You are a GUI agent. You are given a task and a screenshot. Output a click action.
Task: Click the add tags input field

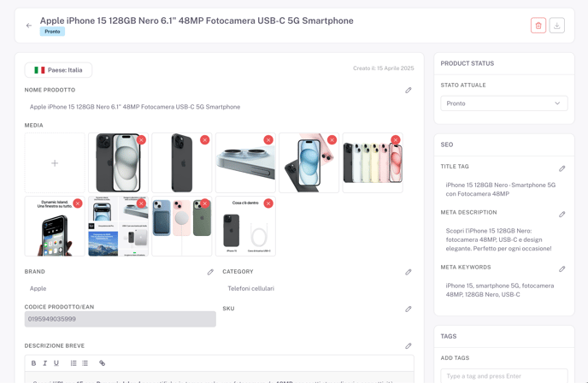(504, 376)
